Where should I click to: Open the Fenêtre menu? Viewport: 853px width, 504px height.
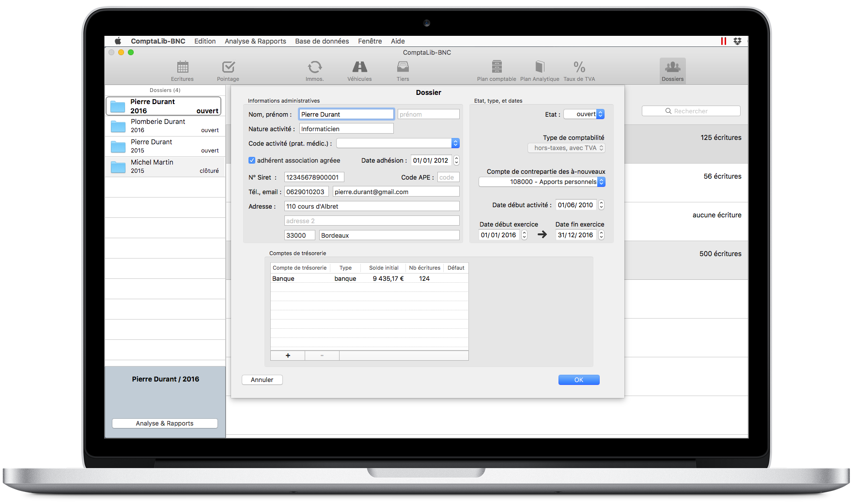370,41
